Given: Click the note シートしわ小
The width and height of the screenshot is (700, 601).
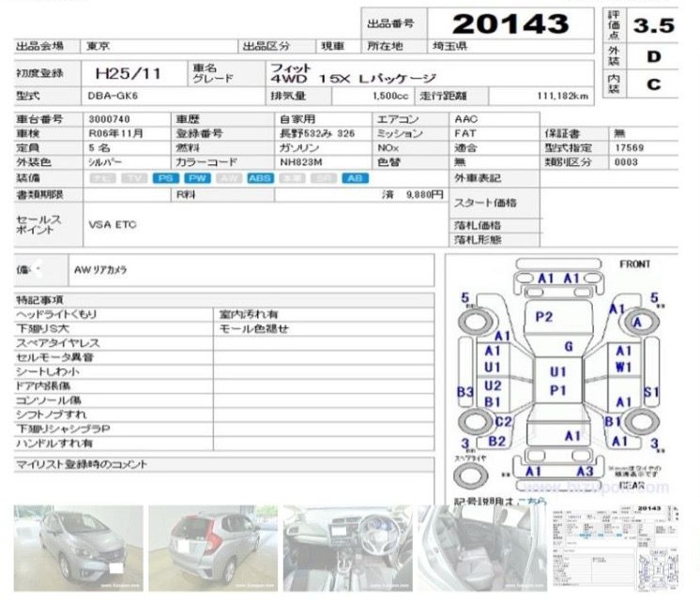Looking at the screenshot, I should click(48, 371).
